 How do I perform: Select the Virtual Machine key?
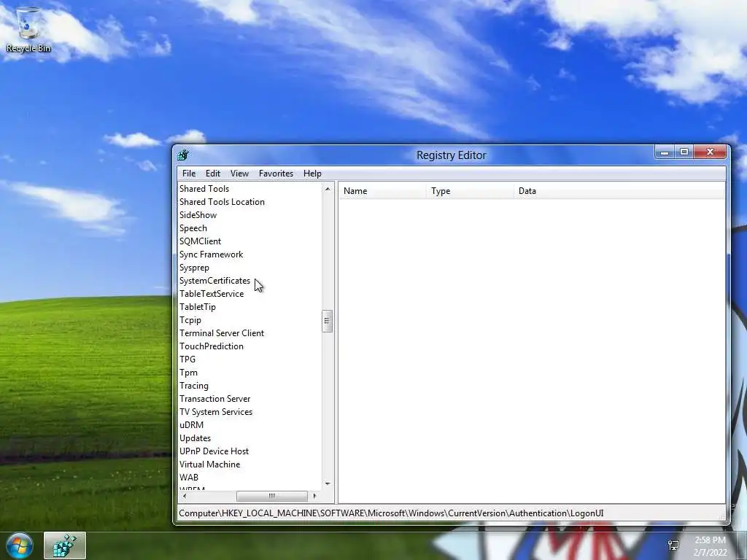(209, 464)
